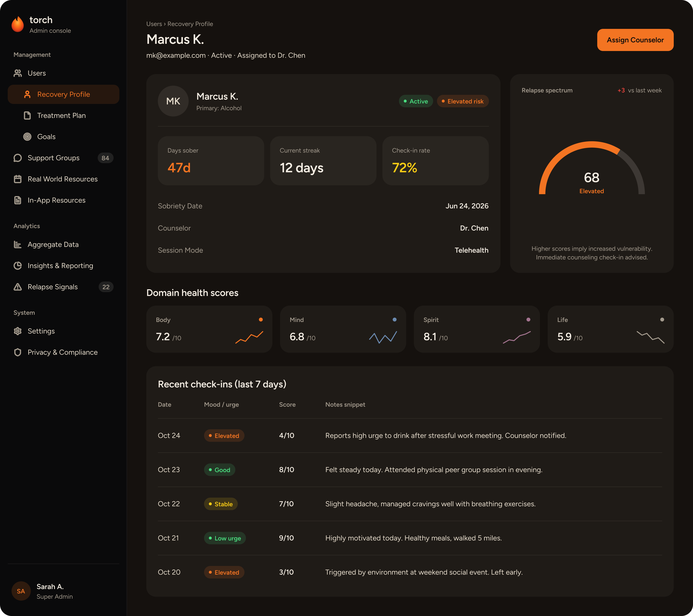
Task: Click the MK avatar circle
Action: [173, 101]
